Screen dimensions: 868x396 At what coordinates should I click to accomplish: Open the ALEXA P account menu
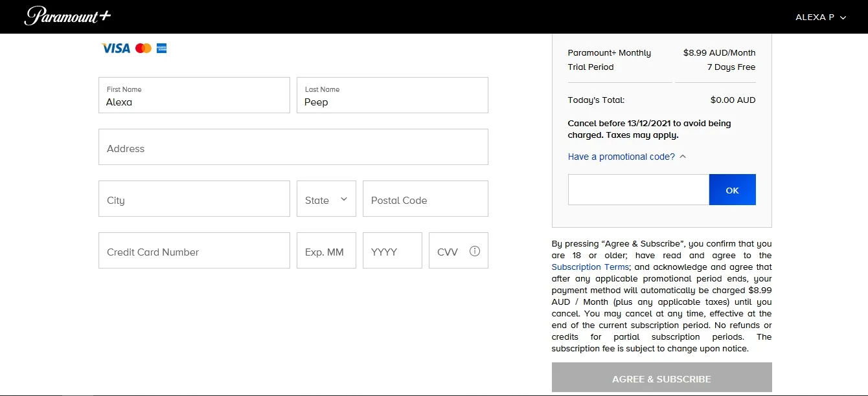pos(820,17)
